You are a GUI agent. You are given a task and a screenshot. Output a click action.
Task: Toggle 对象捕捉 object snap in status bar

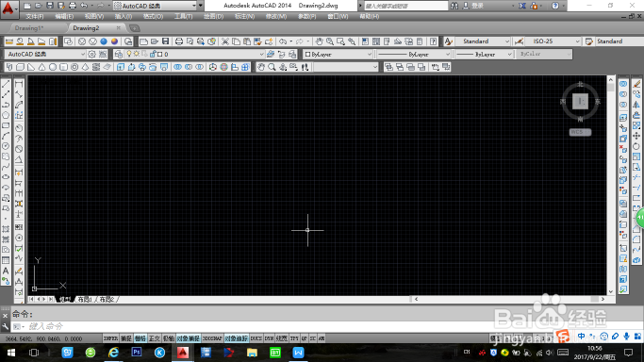coord(188,338)
